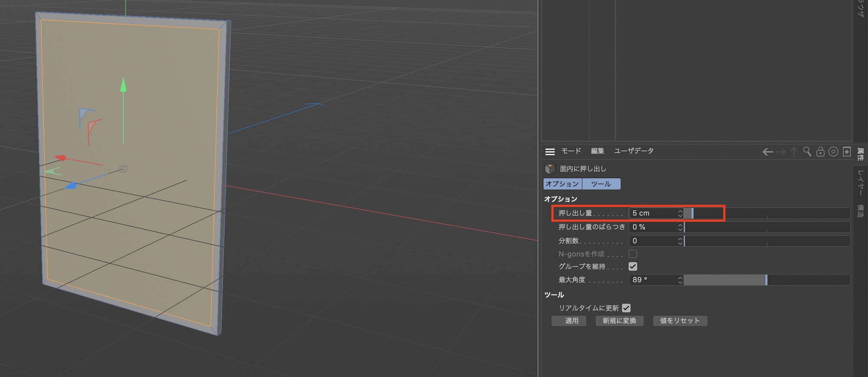This screenshot has height=377, width=868.
Task: Toggle the lock element icon
Action: pos(820,152)
